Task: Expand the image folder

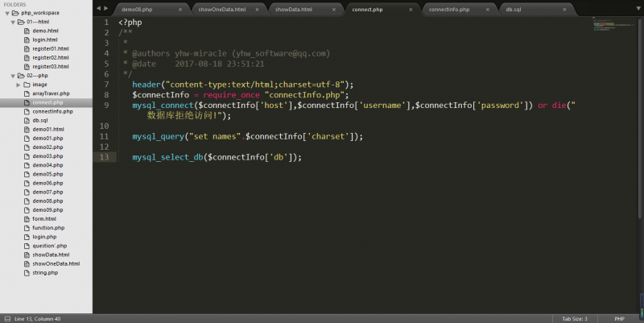Action: [x=18, y=84]
